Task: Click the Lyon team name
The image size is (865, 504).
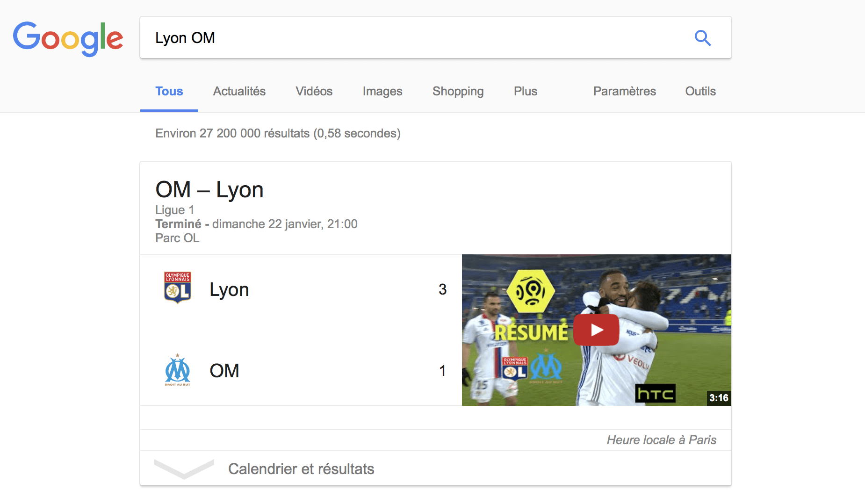Action: [229, 290]
